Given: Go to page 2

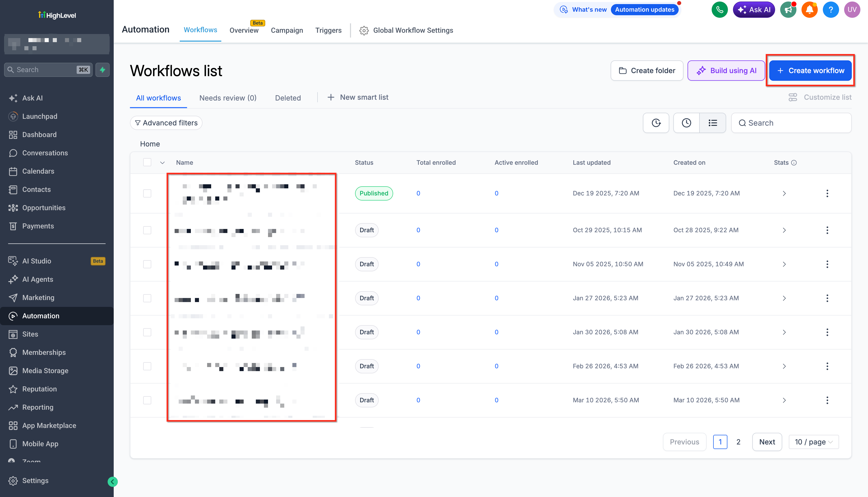Looking at the screenshot, I should click(738, 442).
